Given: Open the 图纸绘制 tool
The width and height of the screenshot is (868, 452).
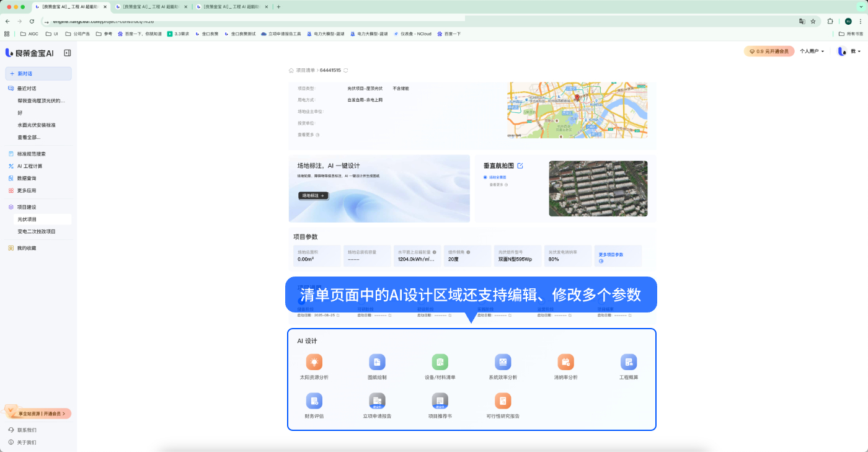Looking at the screenshot, I should pos(377,362).
